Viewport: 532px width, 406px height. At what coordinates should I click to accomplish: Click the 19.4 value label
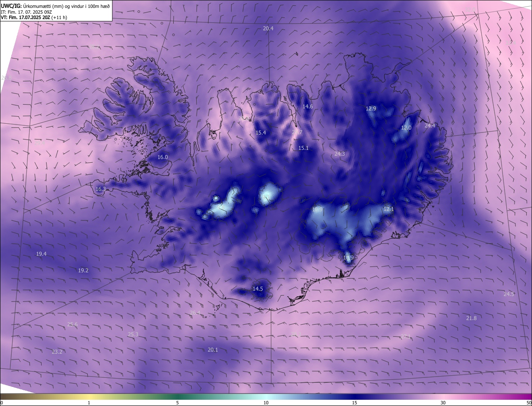click(x=41, y=254)
